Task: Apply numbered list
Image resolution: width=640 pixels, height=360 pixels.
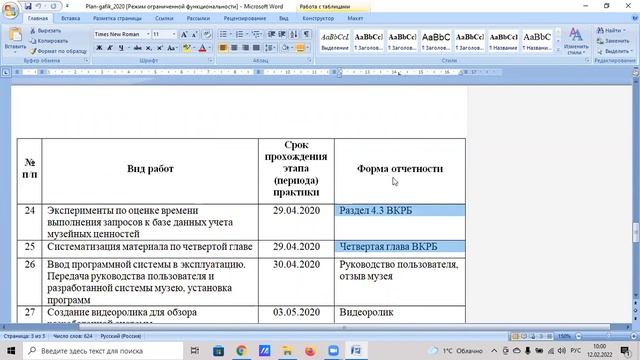Action: 240,34
